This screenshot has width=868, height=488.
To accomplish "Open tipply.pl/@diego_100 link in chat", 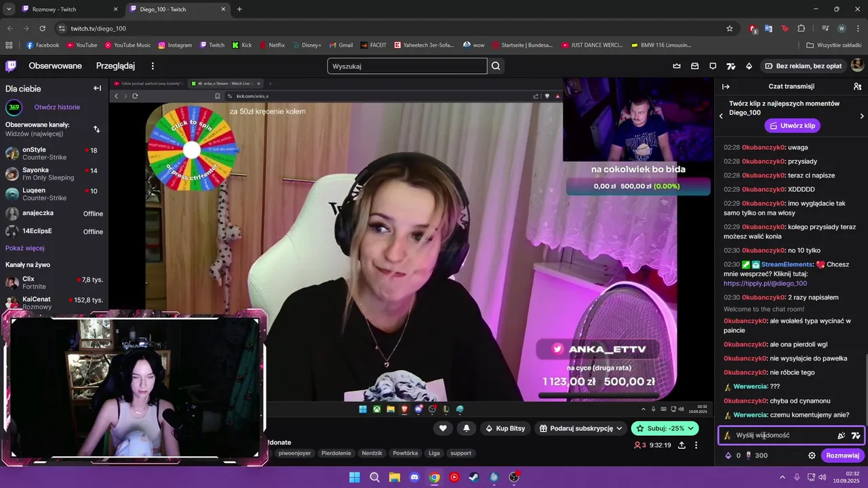I will [x=765, y=283].
